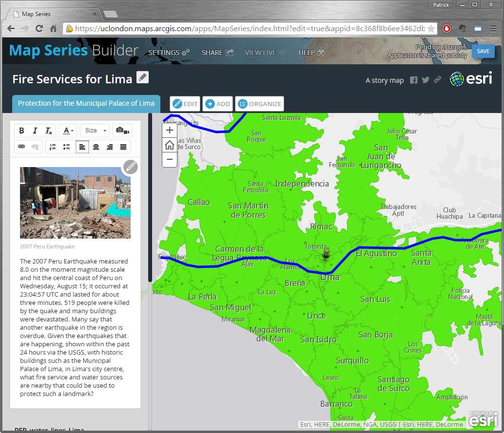Share story via Twitter icon
Screen dimensions: 504x433
coord(426,80)
